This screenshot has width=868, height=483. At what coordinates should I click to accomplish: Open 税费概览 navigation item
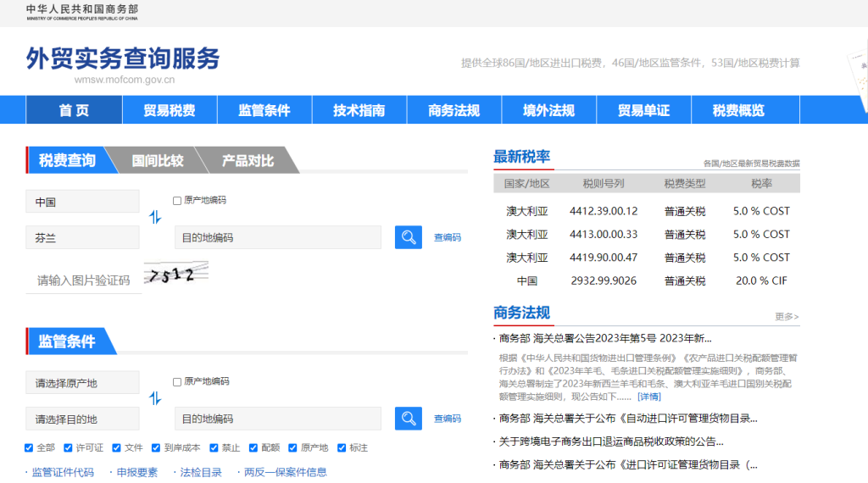point(738,109)
